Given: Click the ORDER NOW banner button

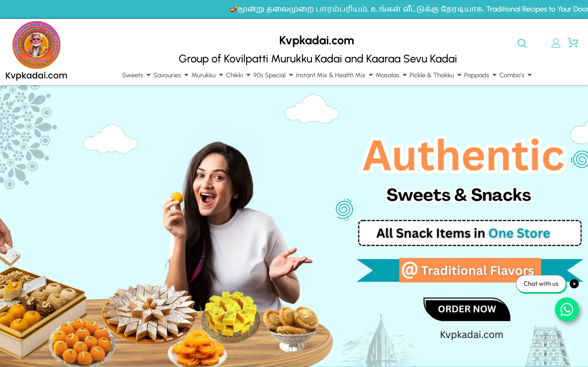Looking at the screenshot, I should [x=467, y=309].
